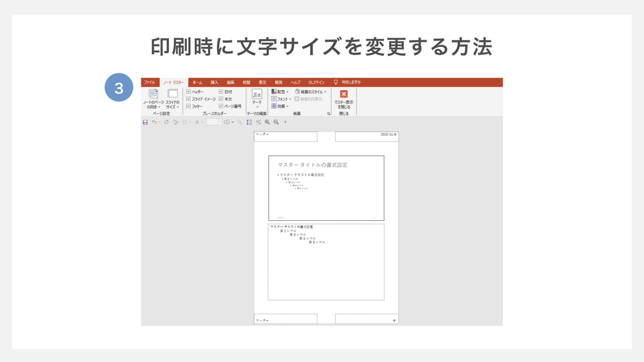Switch to the 挿入 tab

[214, 82]
